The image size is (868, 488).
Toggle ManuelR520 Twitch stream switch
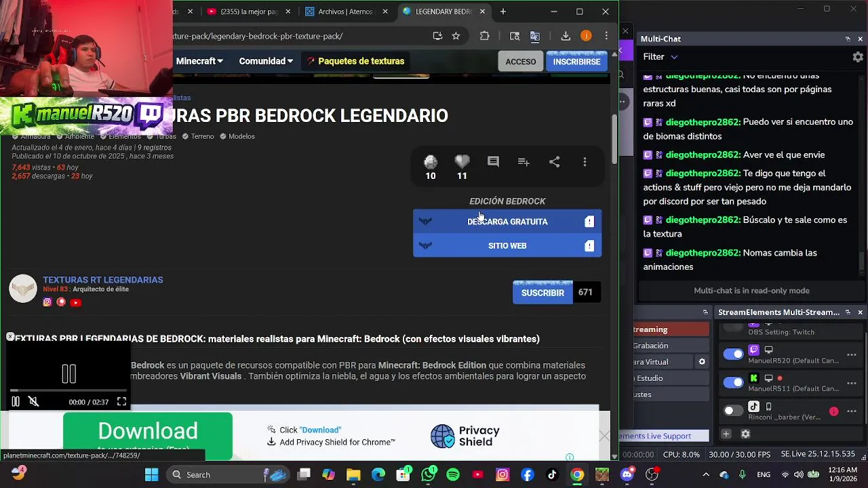tap(733, 354)
